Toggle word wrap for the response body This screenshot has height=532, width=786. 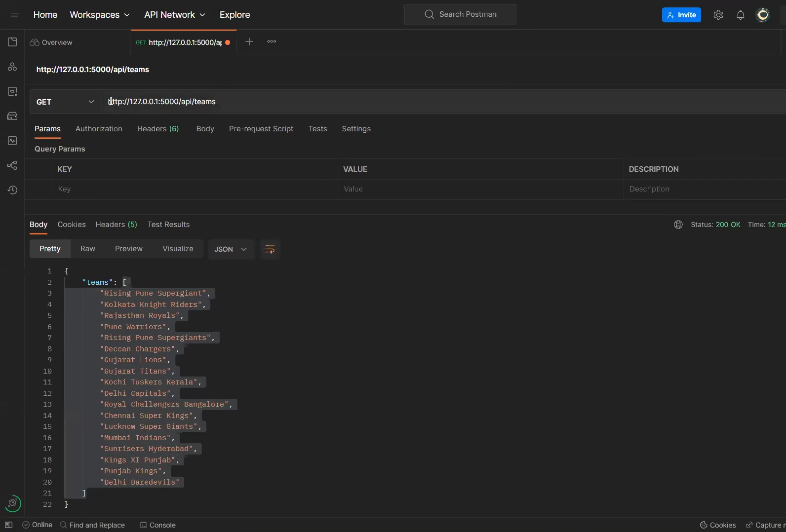[270, 249]
